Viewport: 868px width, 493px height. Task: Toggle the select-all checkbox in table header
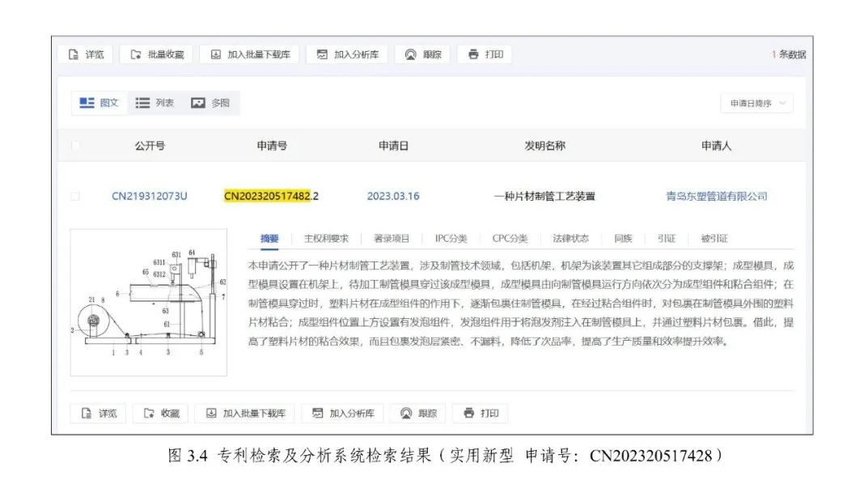point(75,147)
